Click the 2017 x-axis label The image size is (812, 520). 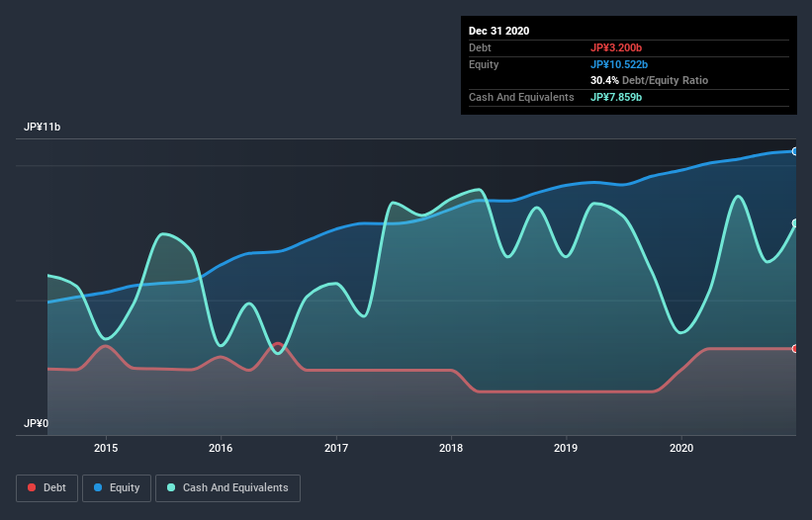coord(336,448)
